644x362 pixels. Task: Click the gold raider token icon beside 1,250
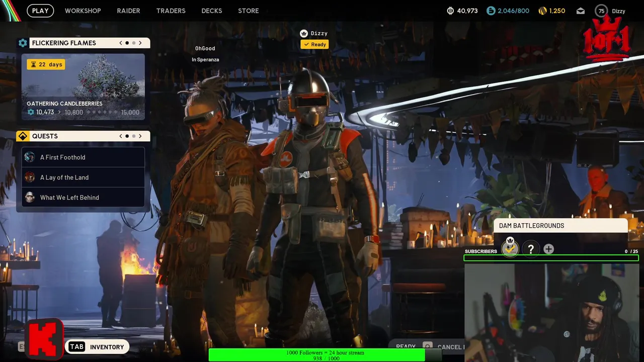tap(542, 11)
